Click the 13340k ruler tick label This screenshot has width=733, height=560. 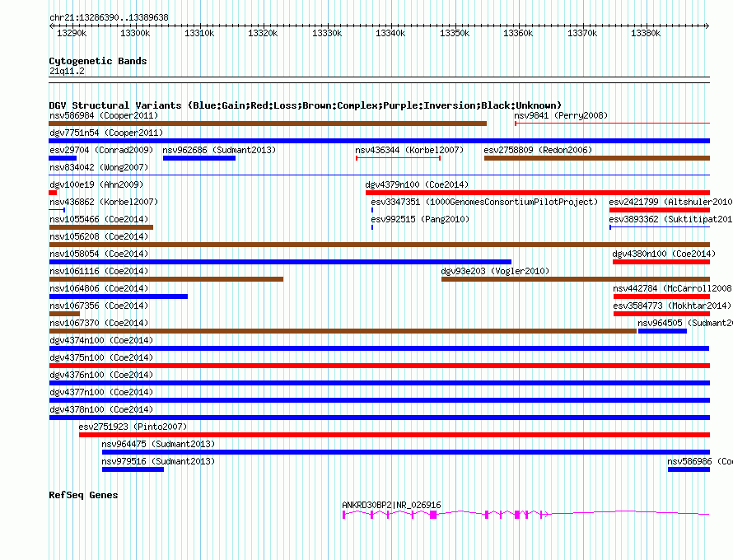pyautogui.click(x=390, y=33)
